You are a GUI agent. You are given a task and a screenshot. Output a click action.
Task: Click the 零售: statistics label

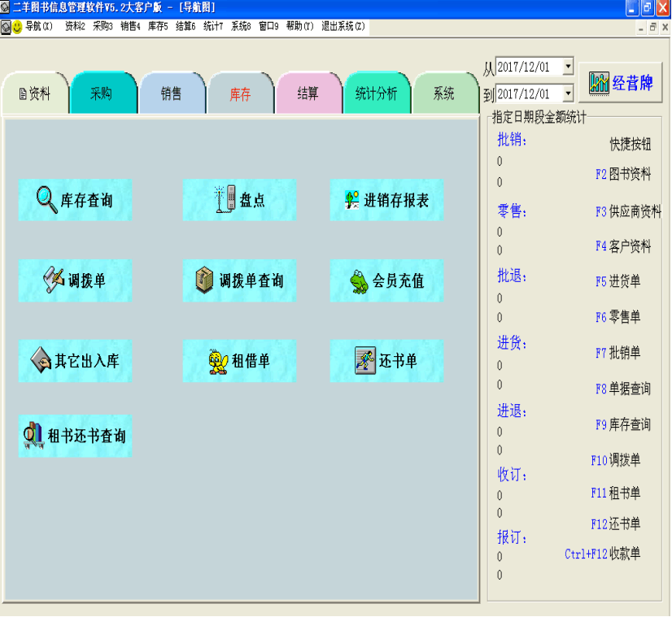coord(512,211)
